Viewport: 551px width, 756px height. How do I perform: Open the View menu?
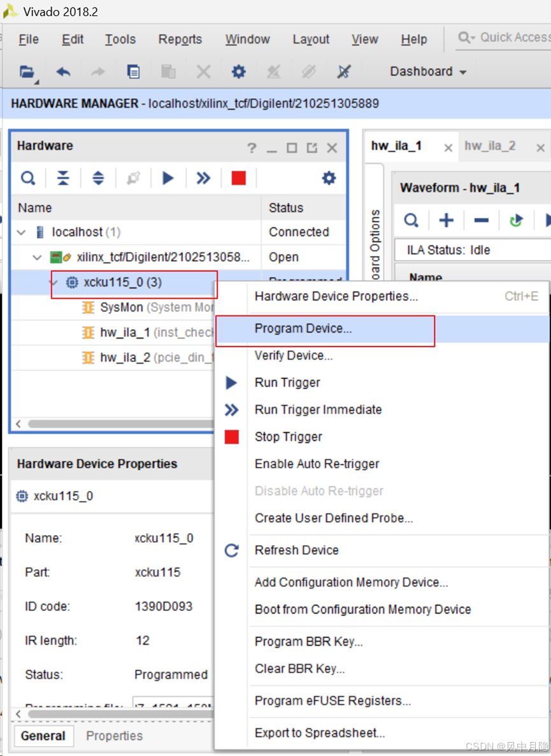(x=364, y=39)
